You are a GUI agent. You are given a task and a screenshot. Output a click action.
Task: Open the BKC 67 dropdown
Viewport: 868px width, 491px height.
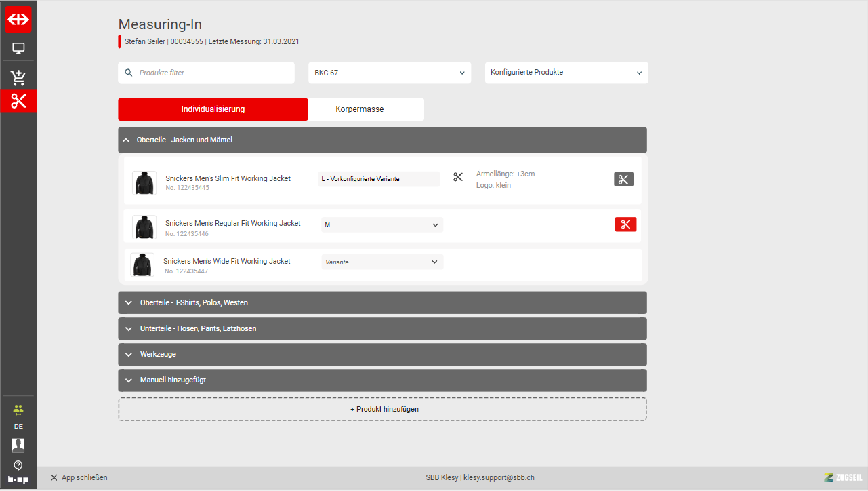click(x=390, y=73)
